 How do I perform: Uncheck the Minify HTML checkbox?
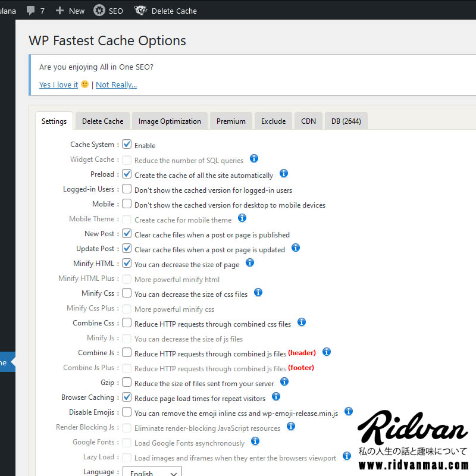[127, 263]
